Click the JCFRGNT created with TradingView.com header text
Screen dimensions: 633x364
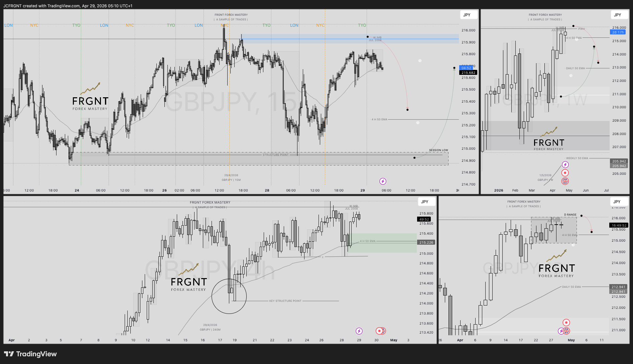click(68, 6)
